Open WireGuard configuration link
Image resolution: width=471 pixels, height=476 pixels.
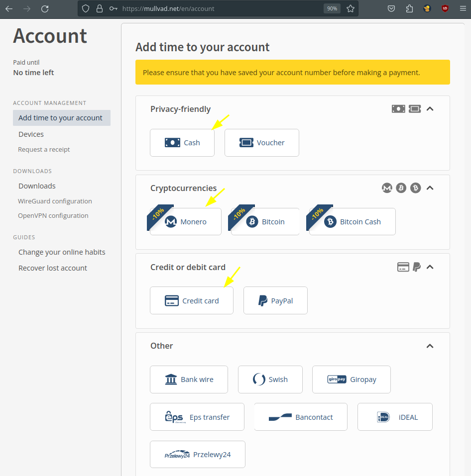tap(55, 201)
